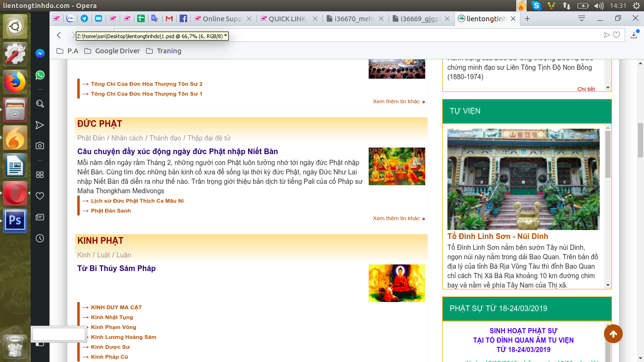Open the Traning bookmarks folder
Viewport: 644px width, 362px height.
click(164, 51)
